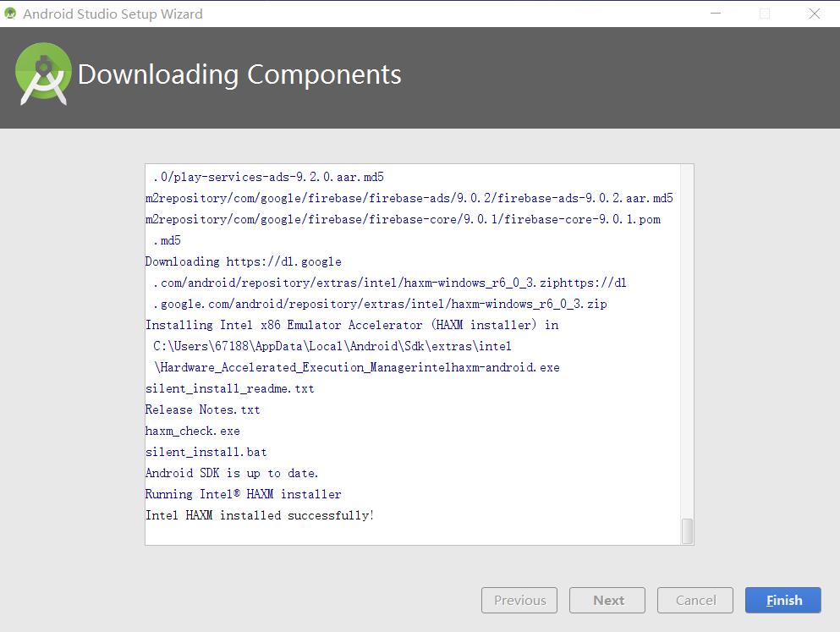
Task: Click the 'Downloading Components' heading
Action: (x=239, y=74)
